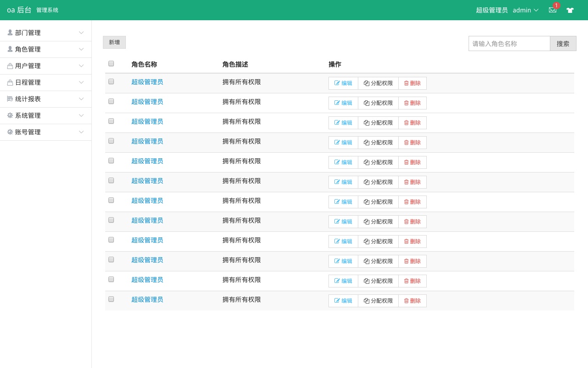Expand the 系统管理 chevron
Screen dimensions: 588x368
click(x=81, y=115)
